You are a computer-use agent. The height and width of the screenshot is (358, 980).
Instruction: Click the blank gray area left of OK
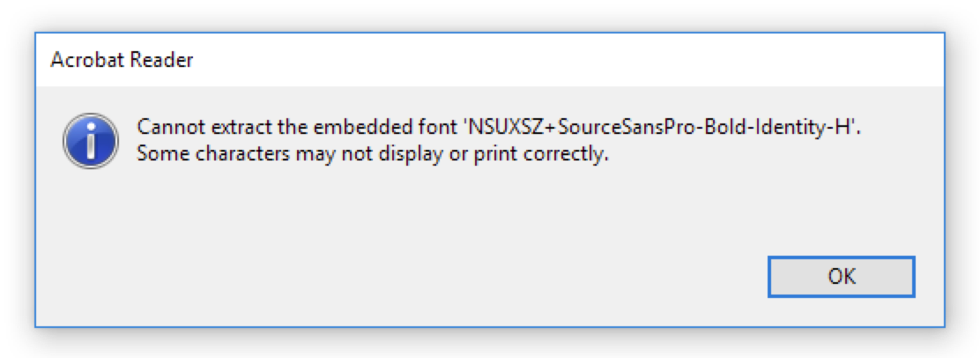[437, 277]
